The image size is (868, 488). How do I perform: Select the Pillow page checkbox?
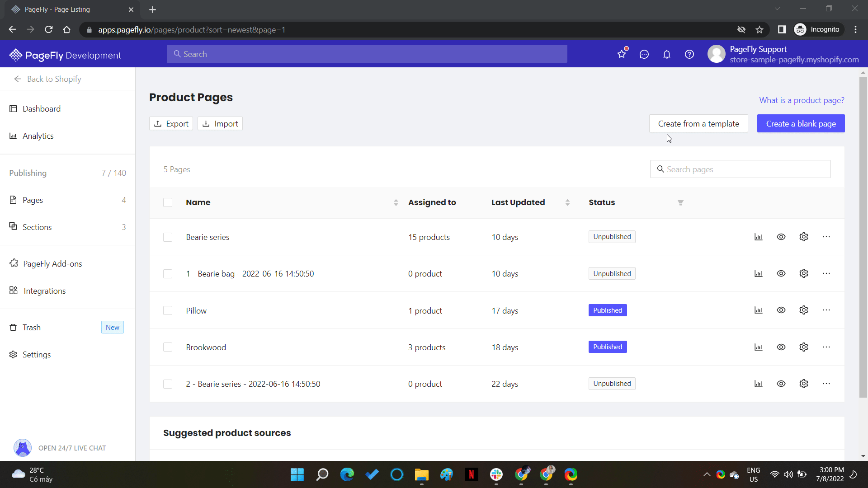(168, 310)
